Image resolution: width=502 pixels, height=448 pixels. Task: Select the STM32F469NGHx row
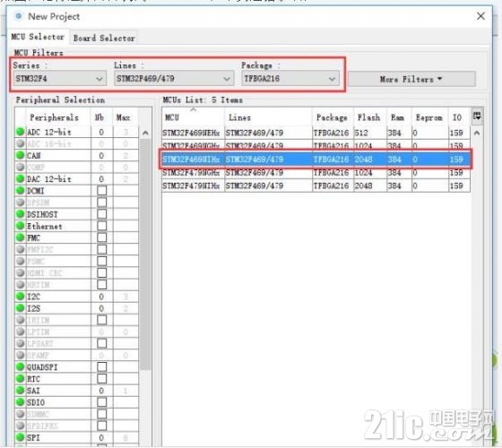[x=316, y=145]
